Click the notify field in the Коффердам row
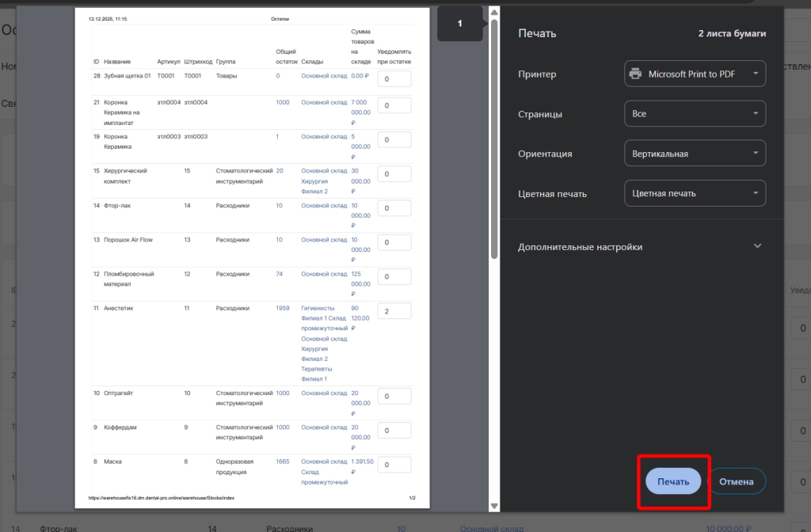 point(394,431)
